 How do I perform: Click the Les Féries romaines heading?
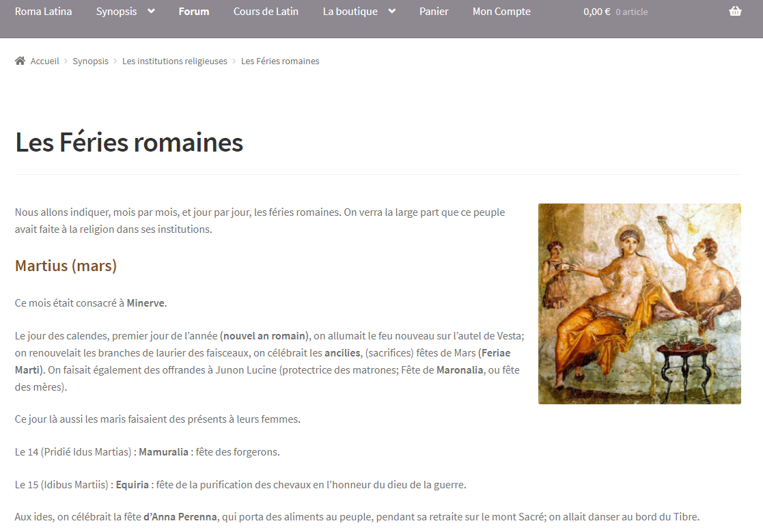tap(129, 143)
